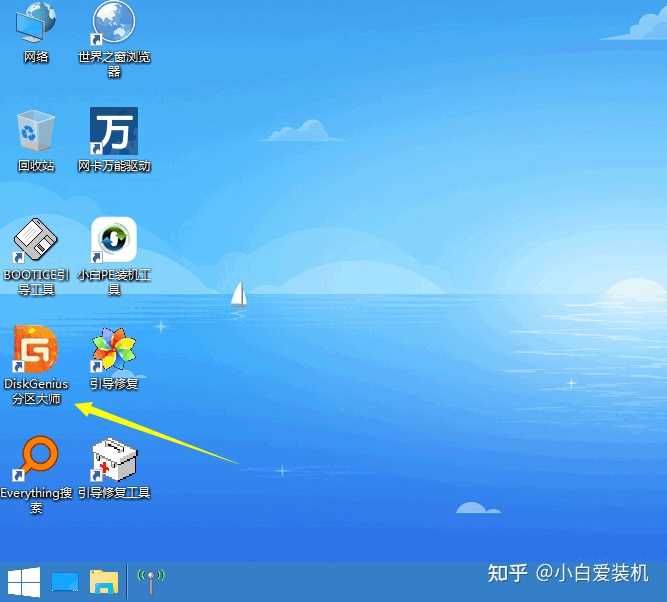The height and width of the screenshot is (602, 667).
Task: Launch 小白PE装机工具 shortcut
Action: coord(114,239)
